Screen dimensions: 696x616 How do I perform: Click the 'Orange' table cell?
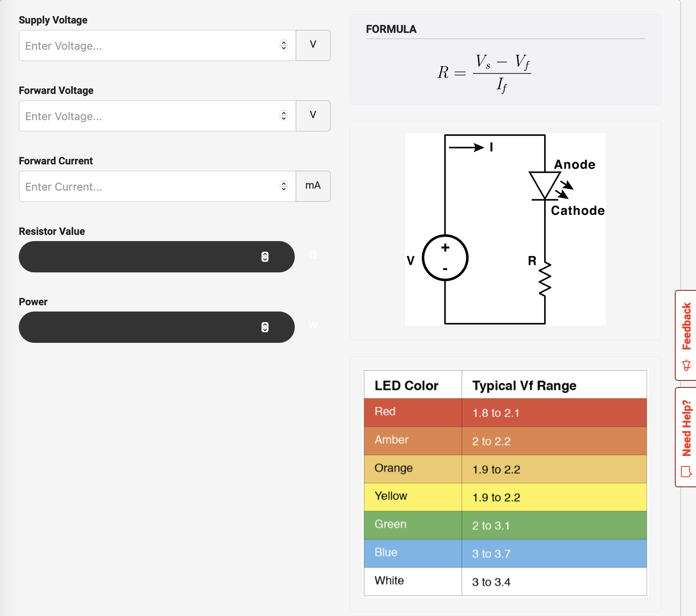coord(413,469)
